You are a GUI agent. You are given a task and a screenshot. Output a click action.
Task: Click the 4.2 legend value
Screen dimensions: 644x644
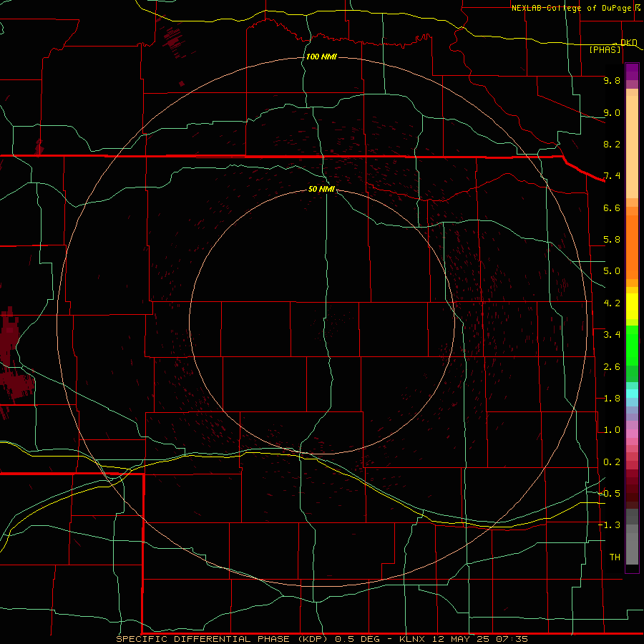coord(612,303)
